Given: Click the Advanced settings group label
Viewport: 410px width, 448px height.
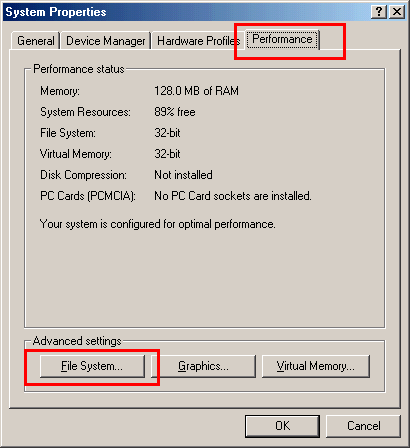Looking at the screenshot, I should pyautogui.click(x=77, y=341).
